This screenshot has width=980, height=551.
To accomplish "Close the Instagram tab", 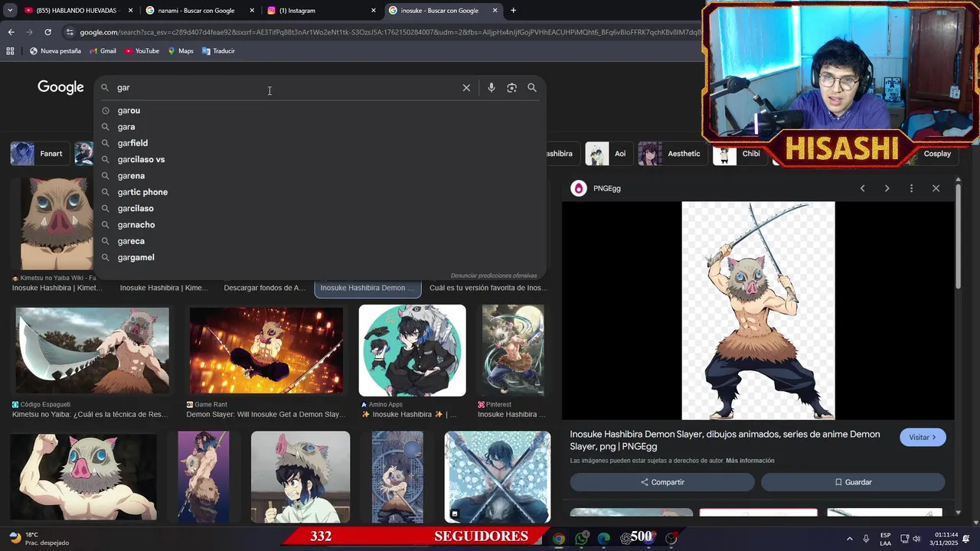I will click(x=374, y=11).
